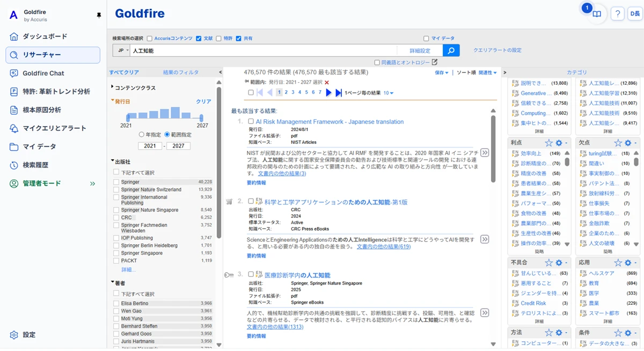The image size is (644, 351).
Task: Open 医療診断学内の人工知能 result title
Action: click(297, 275)
